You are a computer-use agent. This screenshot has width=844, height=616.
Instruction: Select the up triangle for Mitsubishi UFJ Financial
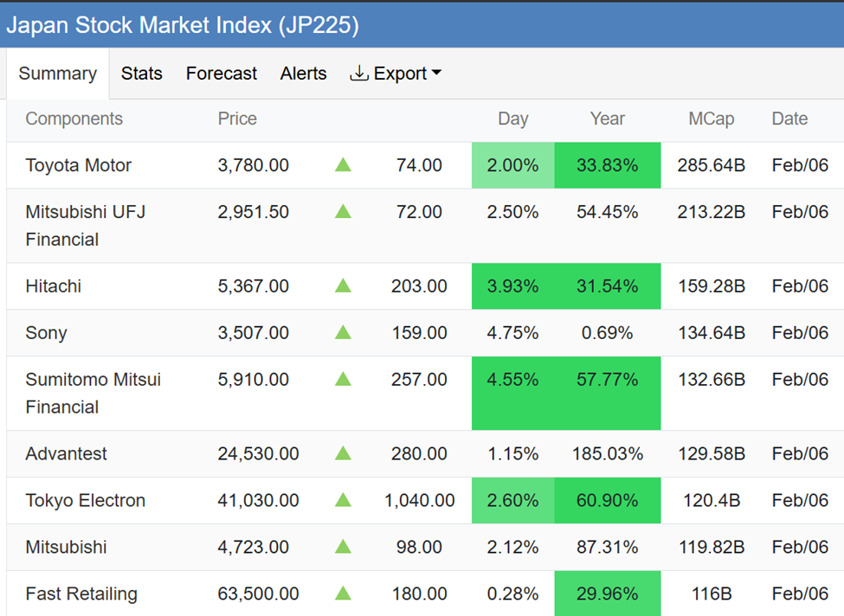(x=342, y=212)
